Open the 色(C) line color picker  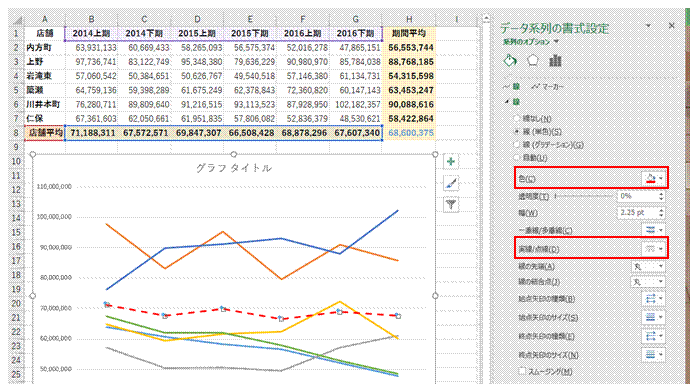coord(654,179)
